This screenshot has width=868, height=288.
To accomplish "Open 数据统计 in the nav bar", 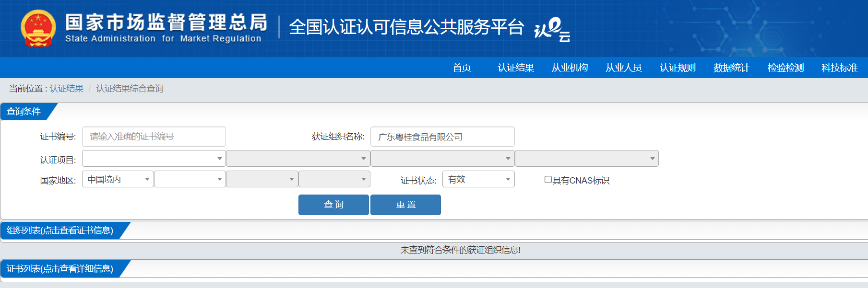I will pos(731,68).
